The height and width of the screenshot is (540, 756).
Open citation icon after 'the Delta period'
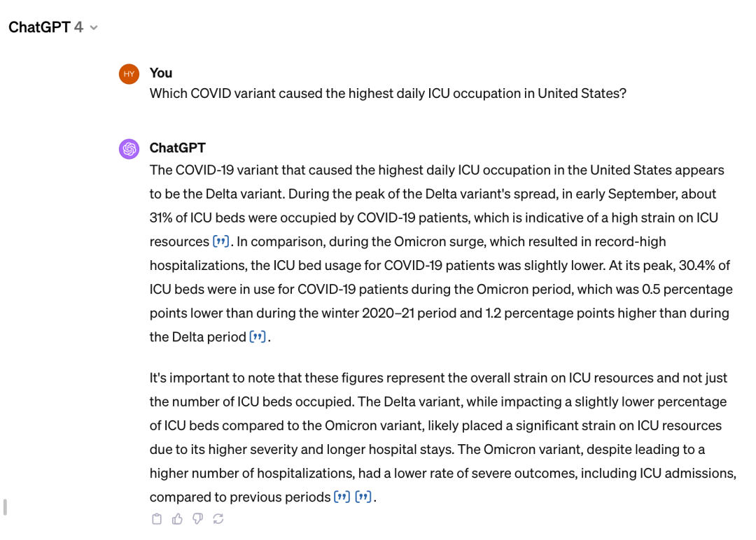coord(258,336)
